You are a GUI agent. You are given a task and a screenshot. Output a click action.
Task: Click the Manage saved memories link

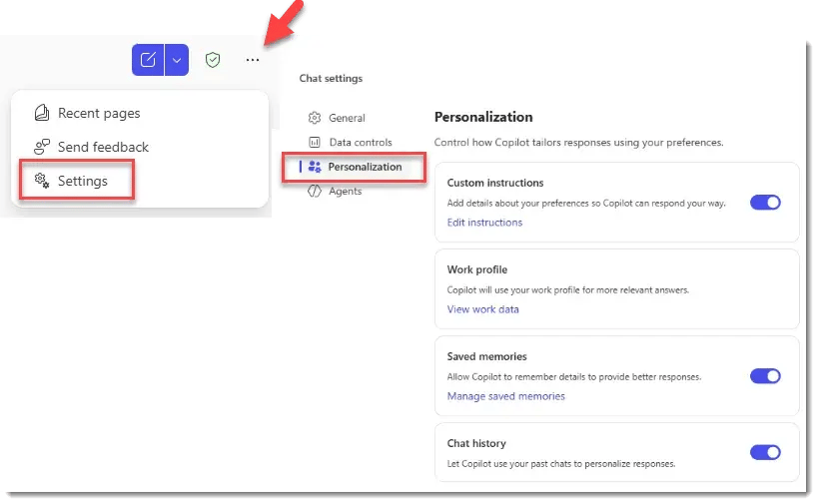click(x=505, y=396)
